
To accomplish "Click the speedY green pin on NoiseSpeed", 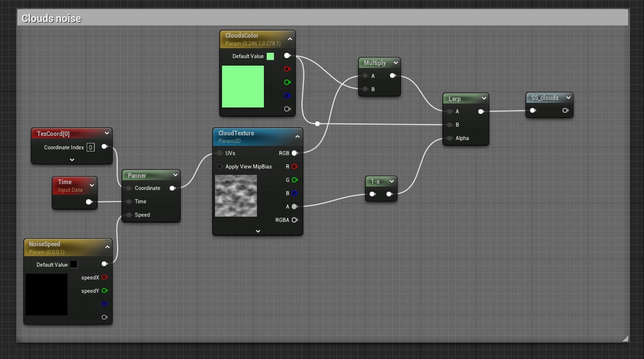I will point(105,291).
